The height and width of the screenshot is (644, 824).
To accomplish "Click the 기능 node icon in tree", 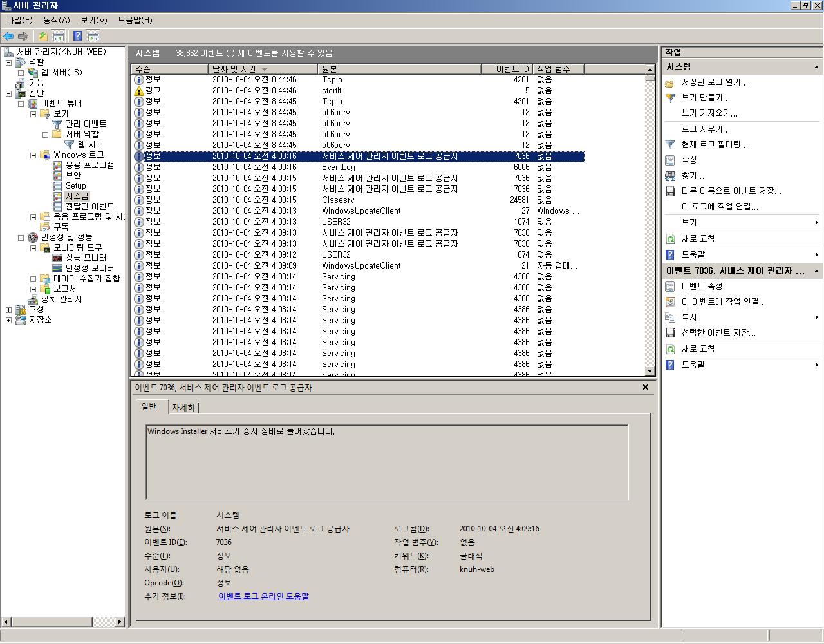I will tap(21, 82).
